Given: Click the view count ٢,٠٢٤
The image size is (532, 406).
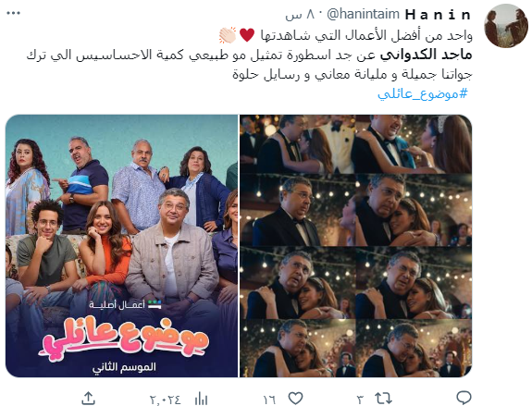Looking at the screenshot, I should [x=166, y=400].
